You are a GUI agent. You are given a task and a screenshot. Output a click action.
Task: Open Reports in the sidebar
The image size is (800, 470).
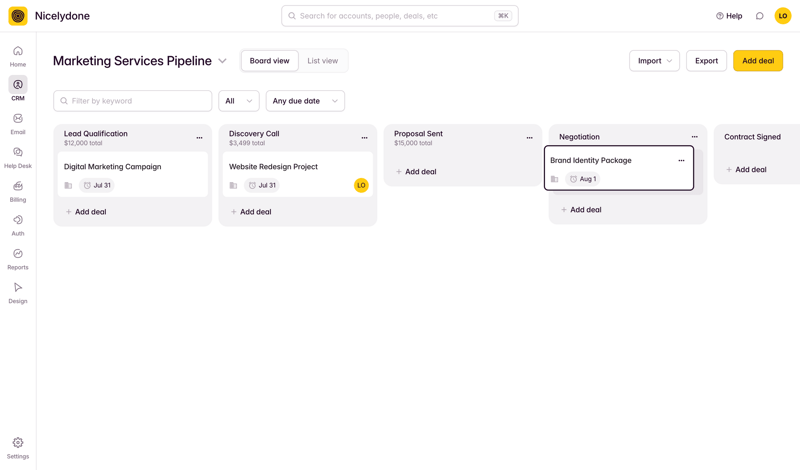click(x=18, y=259)
